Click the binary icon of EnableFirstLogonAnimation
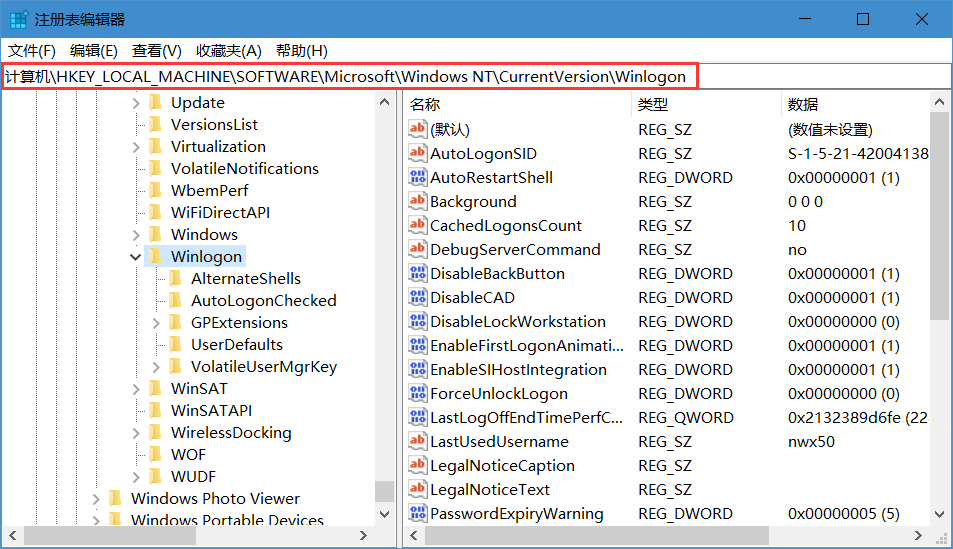Image resolution: width=953 pixels, height=549 pixels. [x=417, y=345]
